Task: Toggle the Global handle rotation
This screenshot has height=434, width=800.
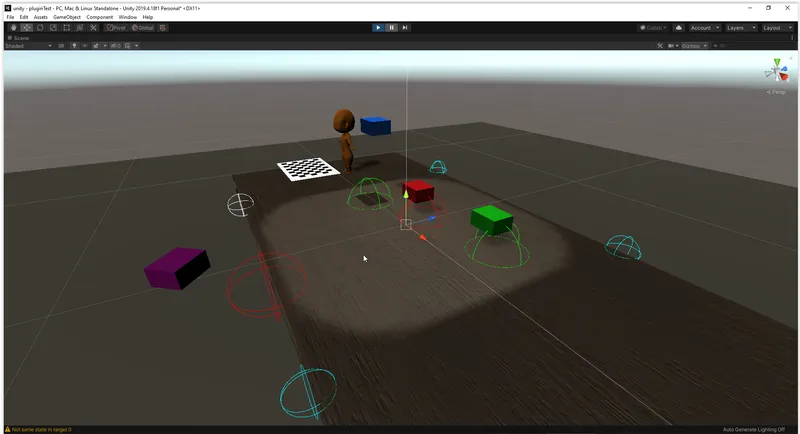Action: pyautogui.click(x=143, y=28)
